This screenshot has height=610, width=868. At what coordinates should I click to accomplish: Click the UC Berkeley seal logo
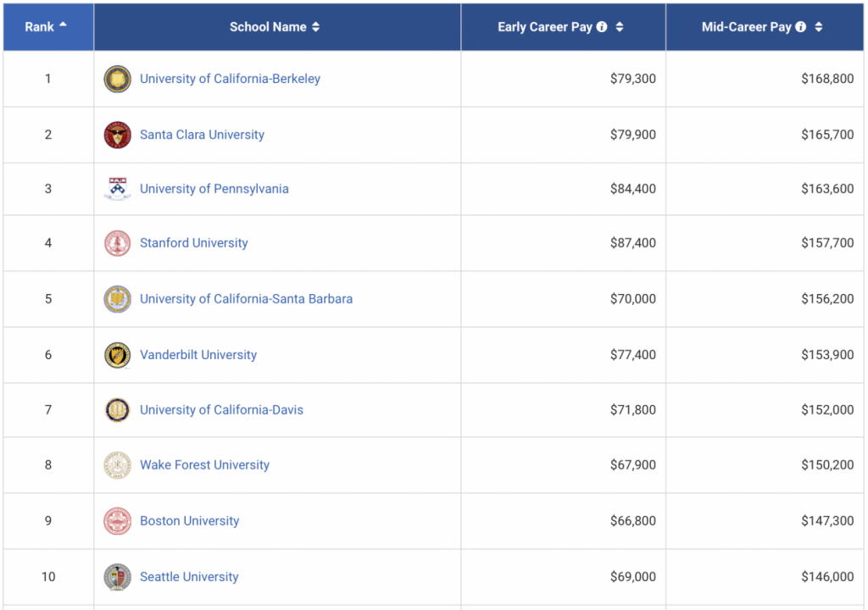(117, 79)
